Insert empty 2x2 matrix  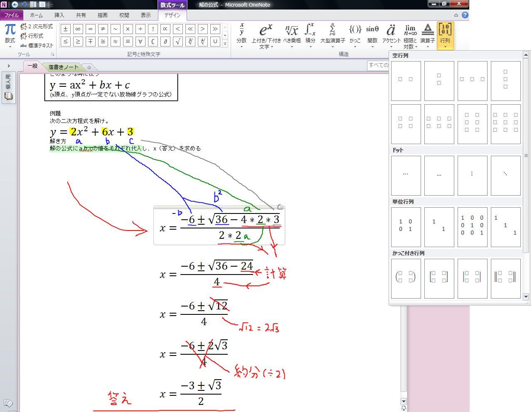tap(406, 124)
